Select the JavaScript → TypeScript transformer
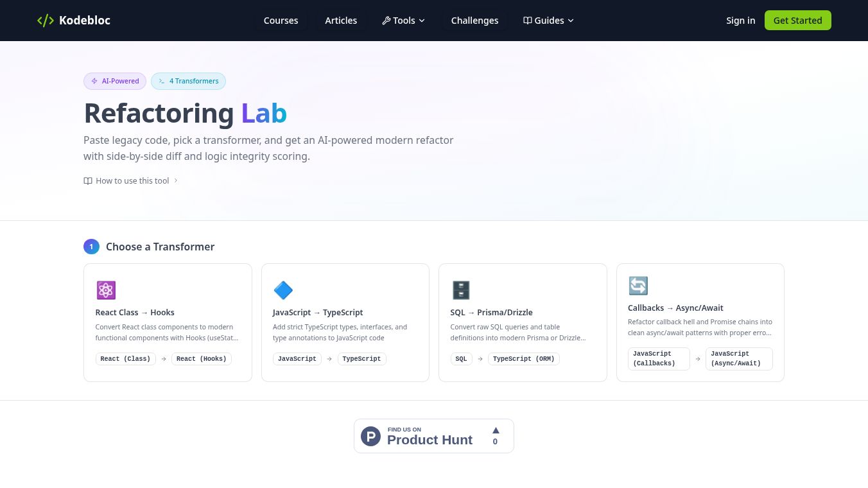868x488 pixels. 345,322
